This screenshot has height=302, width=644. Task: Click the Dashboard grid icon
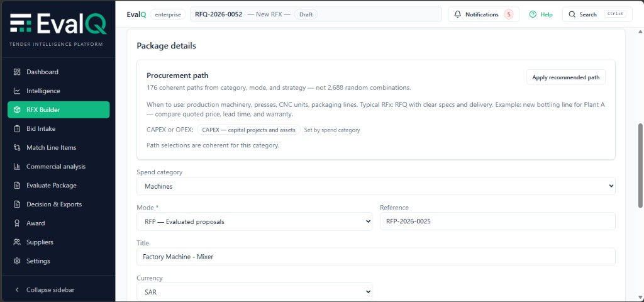click(17, 72)
